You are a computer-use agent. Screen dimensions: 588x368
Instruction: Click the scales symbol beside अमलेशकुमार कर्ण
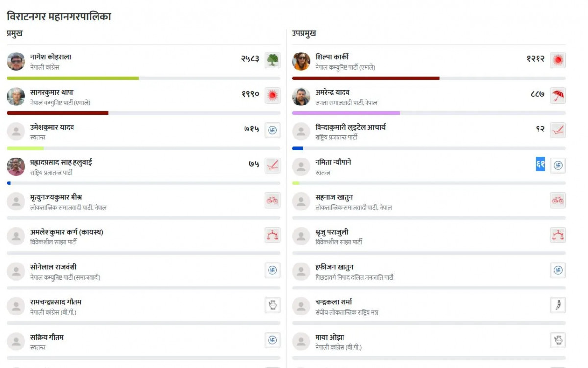[272, 235]
